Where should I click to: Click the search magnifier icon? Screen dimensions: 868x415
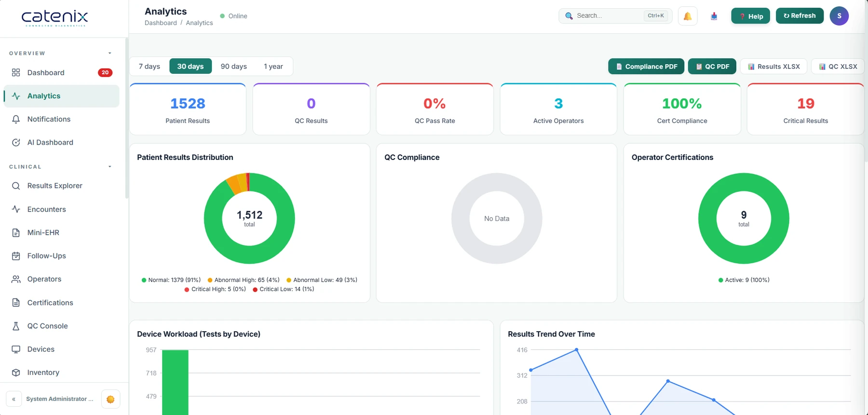tap(569, 16)
